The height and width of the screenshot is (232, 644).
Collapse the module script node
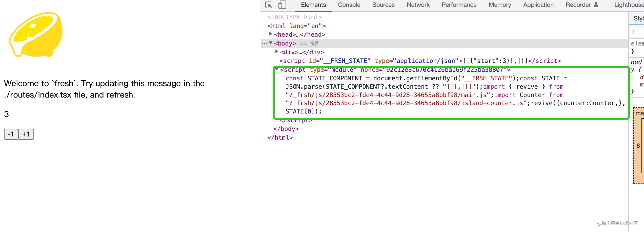(276, 69)
